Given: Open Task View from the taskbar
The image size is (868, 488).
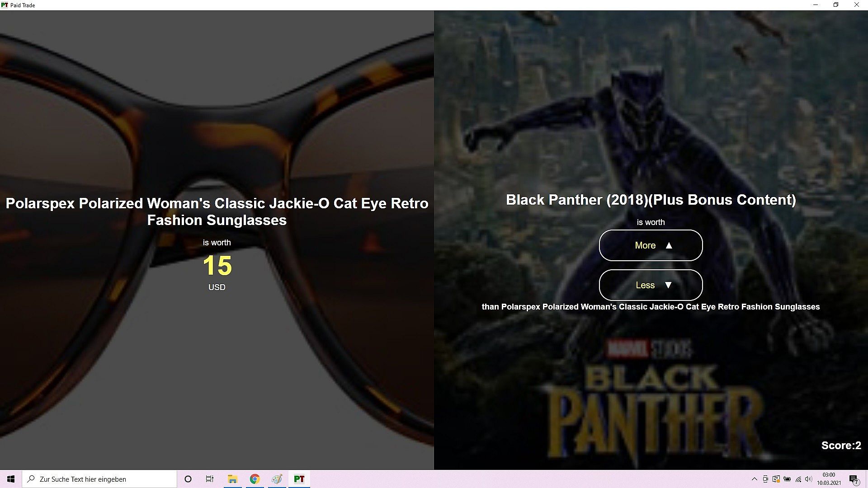Looking at the screenshot, I should [210, 479].
